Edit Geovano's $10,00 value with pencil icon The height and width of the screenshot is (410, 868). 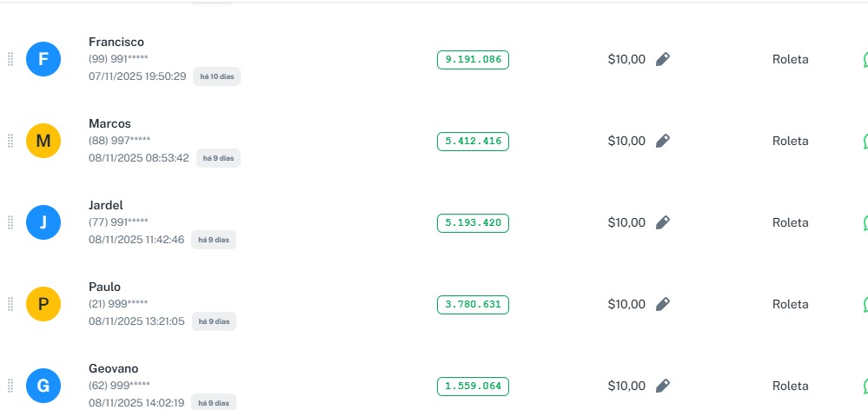663,386
